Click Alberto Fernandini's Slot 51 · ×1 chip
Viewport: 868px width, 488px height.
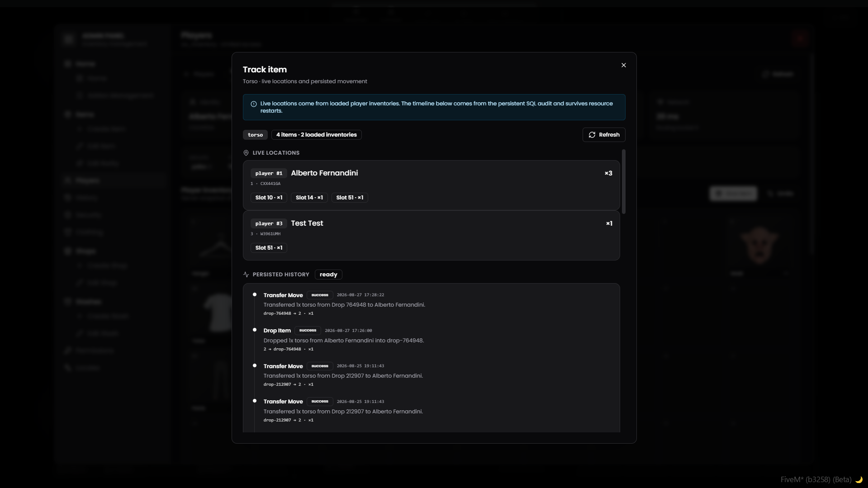click(350, 198)
